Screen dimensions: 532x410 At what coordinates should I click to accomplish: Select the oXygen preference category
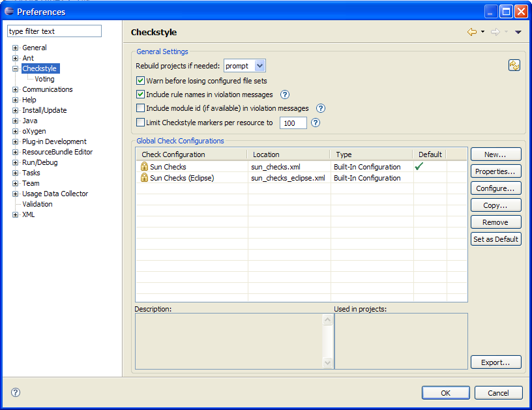pyautogui.click(x=34, y=131)
